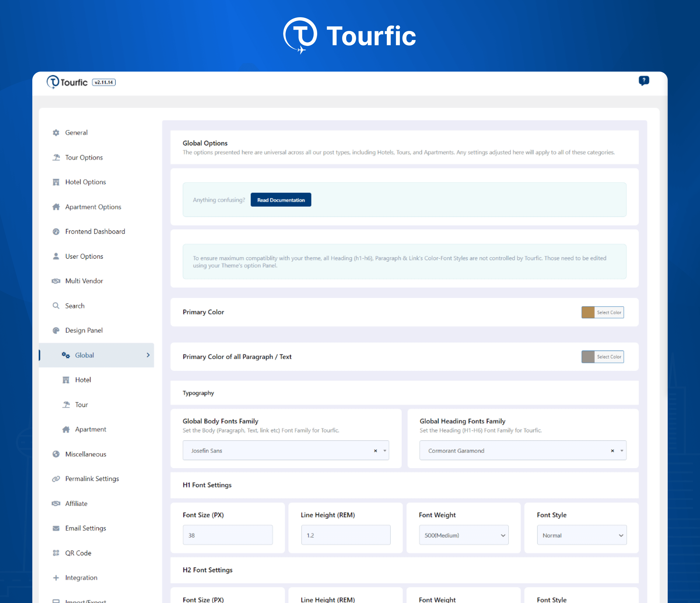Go to Email Settings

click(86, 528)
